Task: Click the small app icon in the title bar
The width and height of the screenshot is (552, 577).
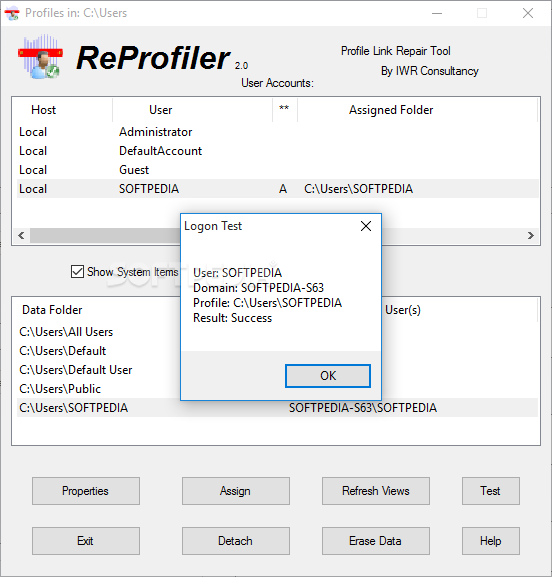Action: coord(12,13)
